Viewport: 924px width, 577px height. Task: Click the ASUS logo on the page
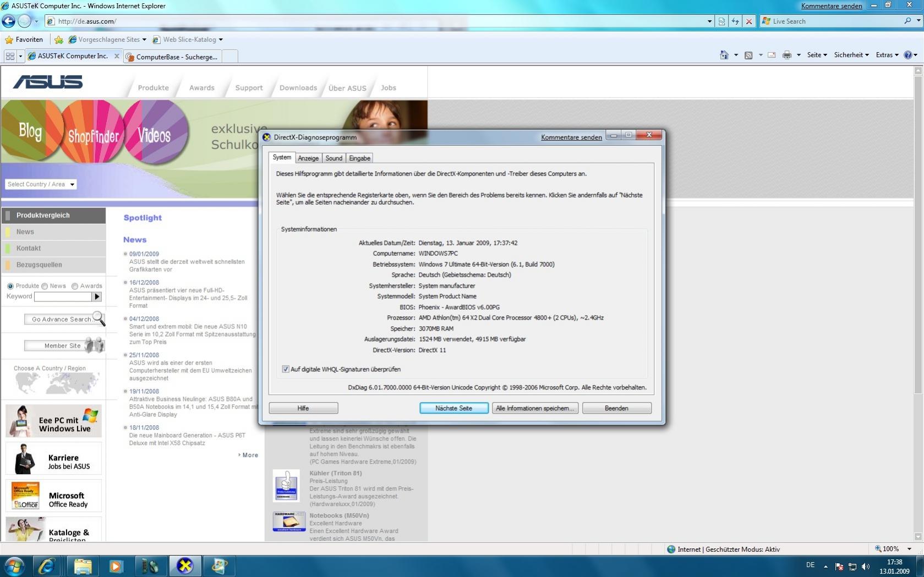(x=48, y=82)
